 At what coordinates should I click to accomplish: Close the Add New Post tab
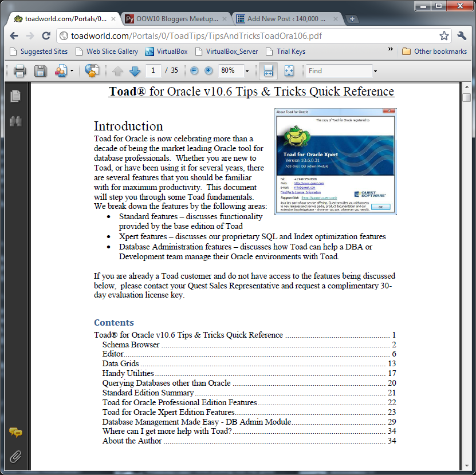(336, 19)
